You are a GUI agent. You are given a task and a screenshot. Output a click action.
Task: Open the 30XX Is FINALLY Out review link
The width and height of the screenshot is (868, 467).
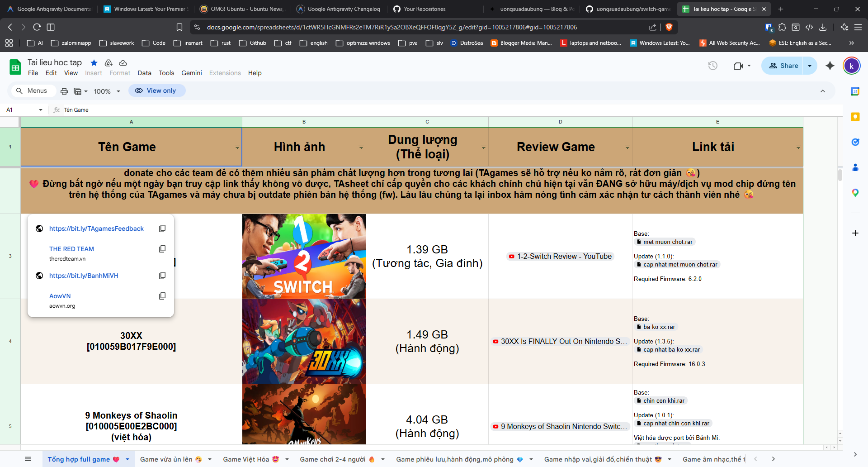(560, 341)
